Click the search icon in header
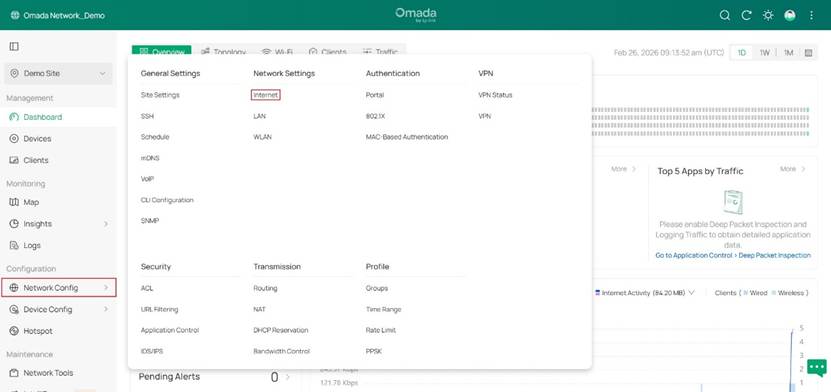Screen dimensions: 831x392 pos(724,15)
